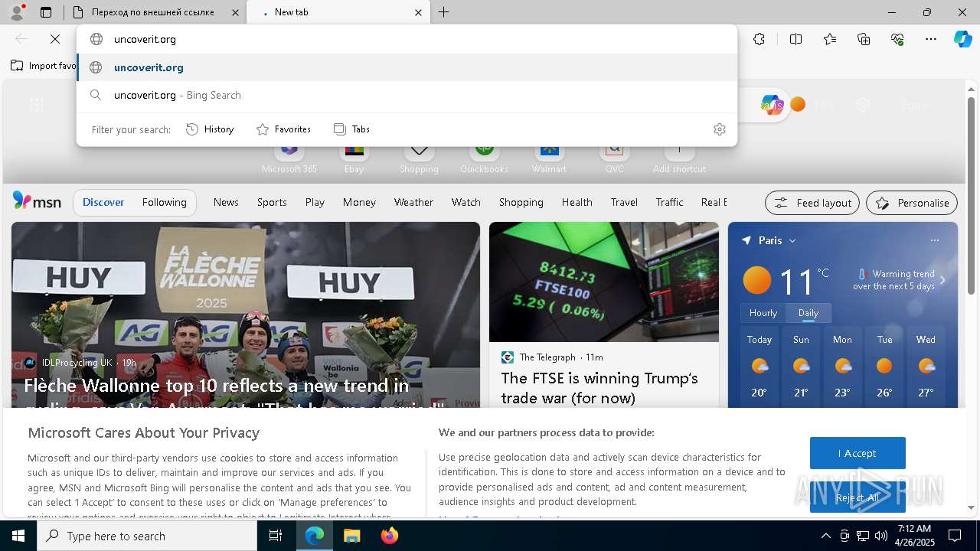Open the Extensions icon
Viewport: 980px width, 551px height.
pyautogui.click(x=759, y=39)
